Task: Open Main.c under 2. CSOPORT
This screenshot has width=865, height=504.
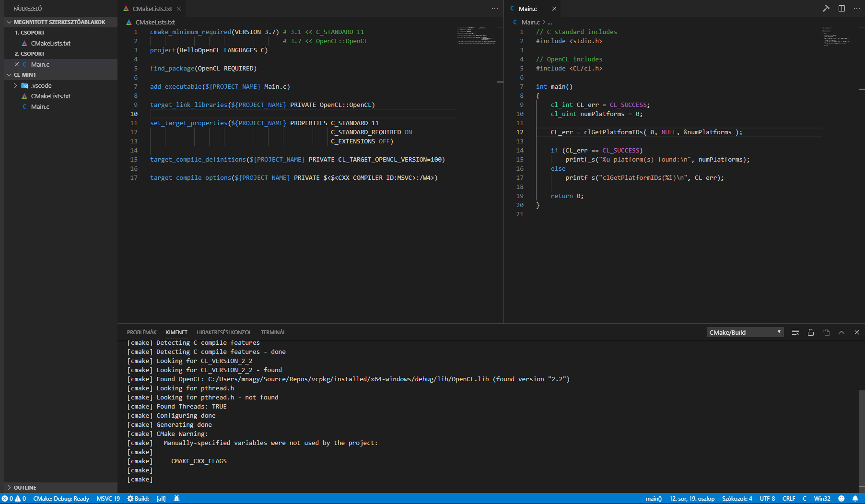Action: (40, 64)
